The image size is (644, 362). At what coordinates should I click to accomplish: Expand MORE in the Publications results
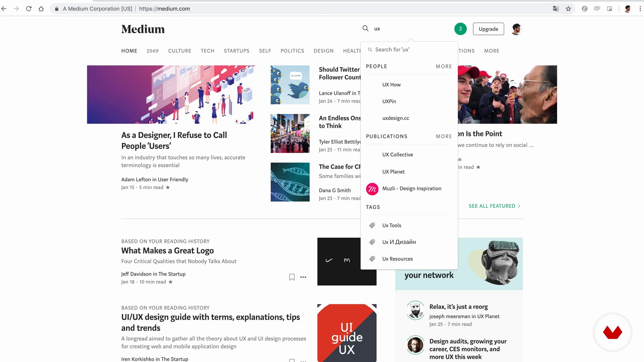[444, 136]
